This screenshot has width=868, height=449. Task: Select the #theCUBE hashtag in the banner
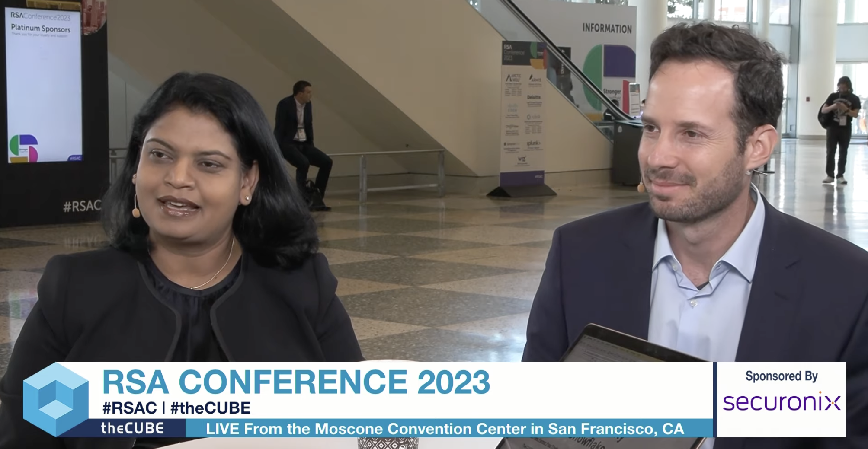(x=210, y=408)
